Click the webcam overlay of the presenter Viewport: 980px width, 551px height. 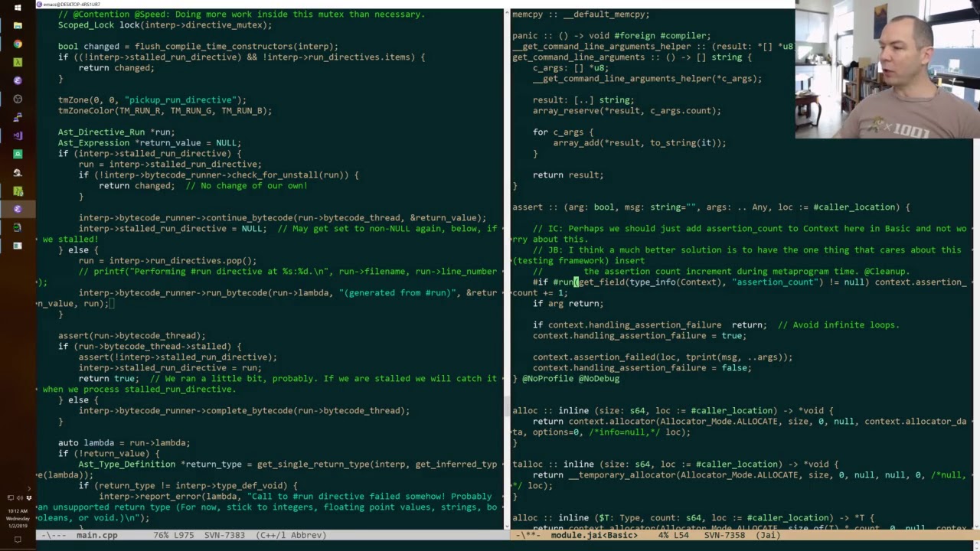(x=887, y=70)
